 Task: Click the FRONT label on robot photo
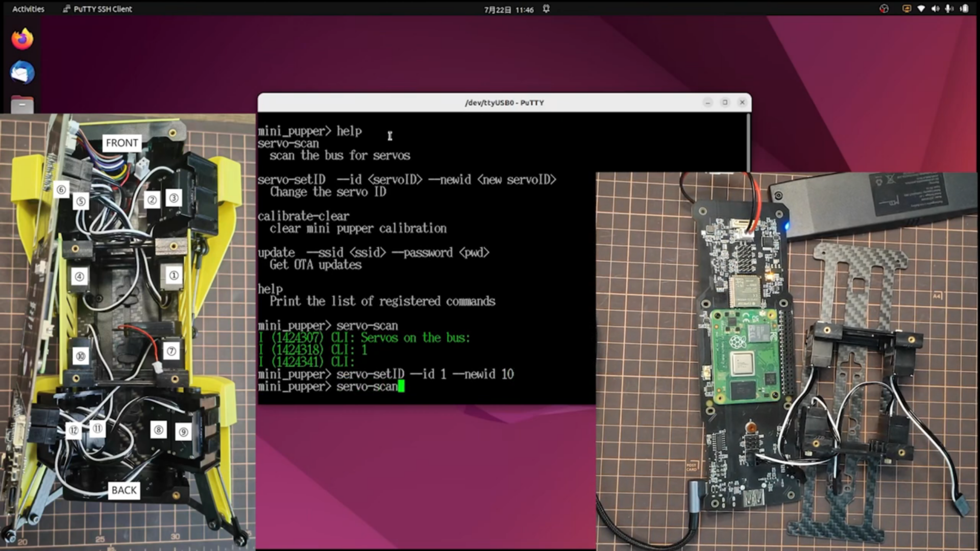click(122, 143)
